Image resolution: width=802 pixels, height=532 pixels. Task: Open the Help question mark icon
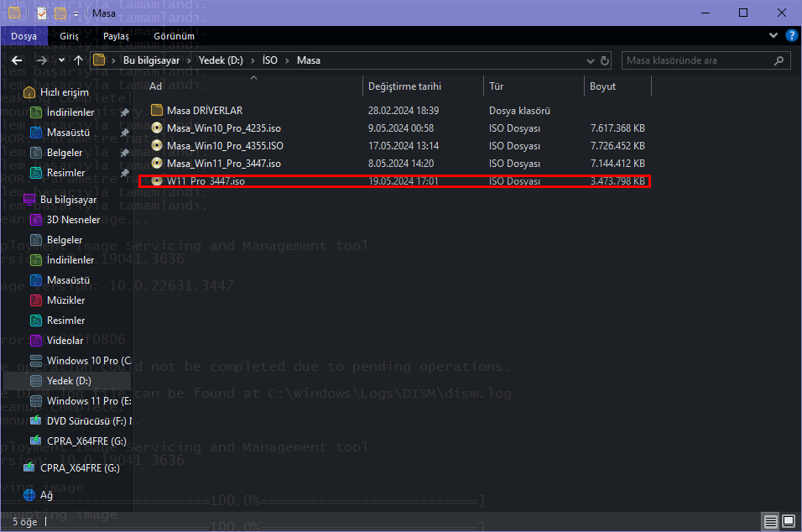791,35
